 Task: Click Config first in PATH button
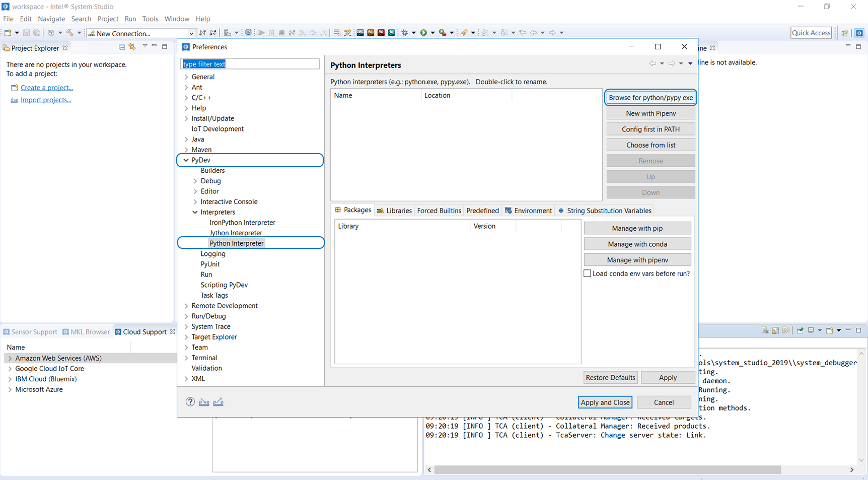click(650, 129)
